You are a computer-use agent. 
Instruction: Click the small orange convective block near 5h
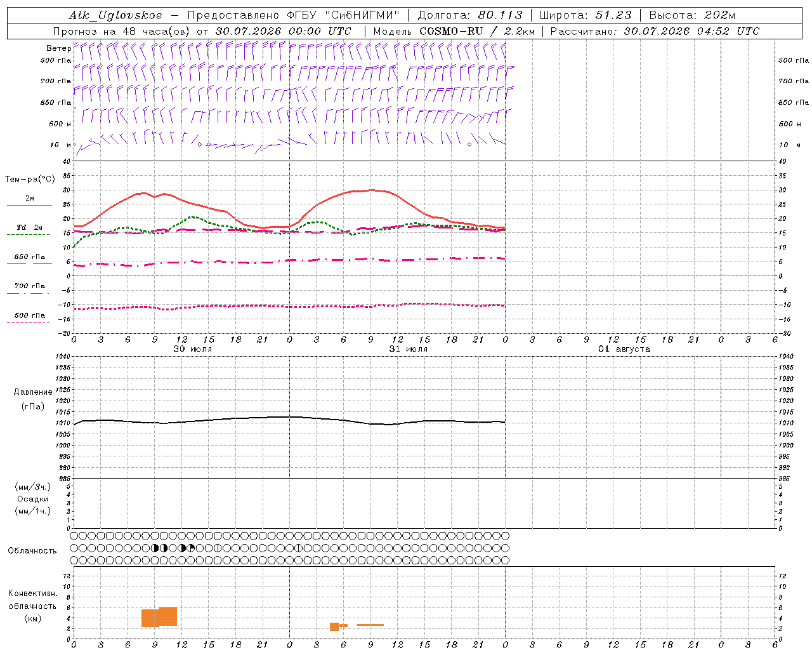pyautogui.click(x=334, y=627)
